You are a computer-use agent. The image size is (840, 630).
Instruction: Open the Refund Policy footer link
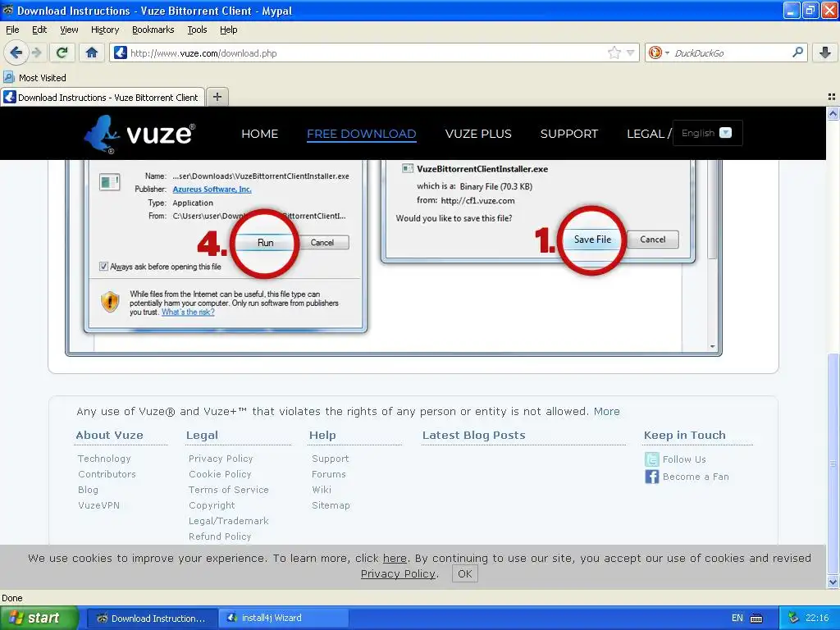pos(220,536)
